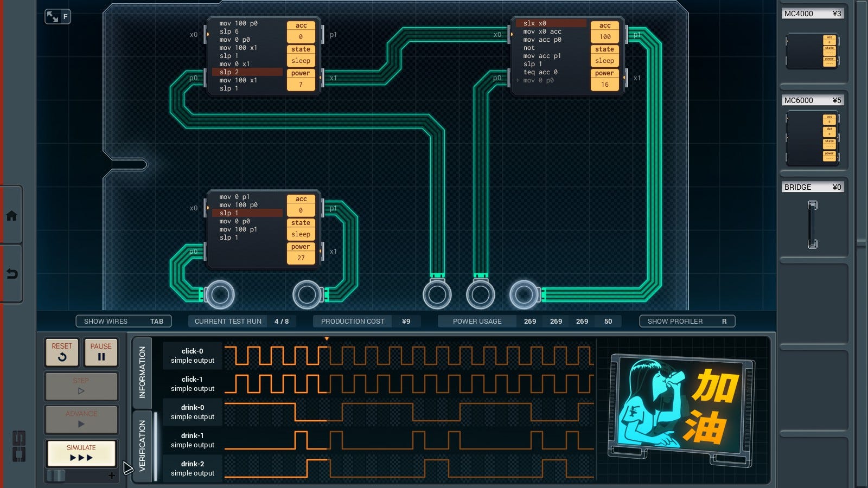
Task: Open the Information tab
Action: coord(142,373)
